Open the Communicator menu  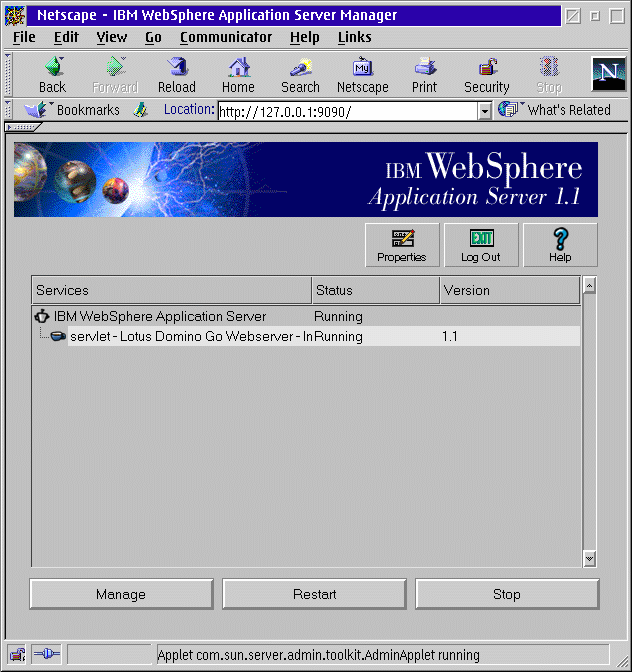[x=226, y=37]
